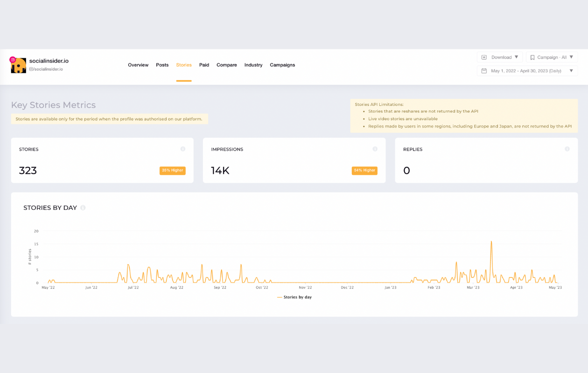Click the bookmark icon beside Campaign
This screenshot has width=588, height=373.
click(x=532, y=57)
